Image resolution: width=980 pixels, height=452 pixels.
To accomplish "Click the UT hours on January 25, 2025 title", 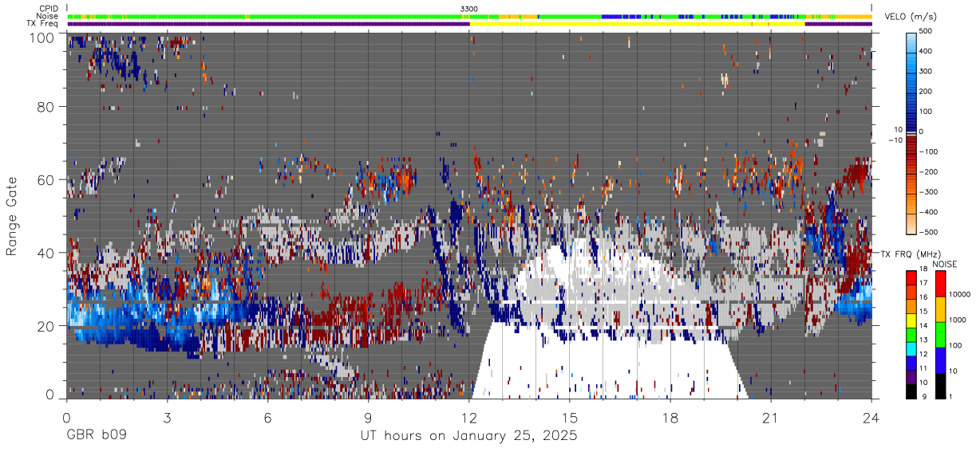I will pyautogui.click(x=468, y=436).
